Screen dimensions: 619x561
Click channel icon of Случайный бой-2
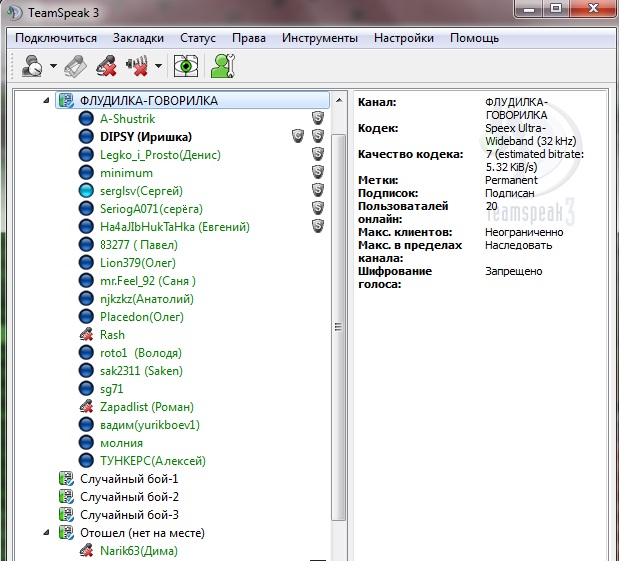coord(66,497)
